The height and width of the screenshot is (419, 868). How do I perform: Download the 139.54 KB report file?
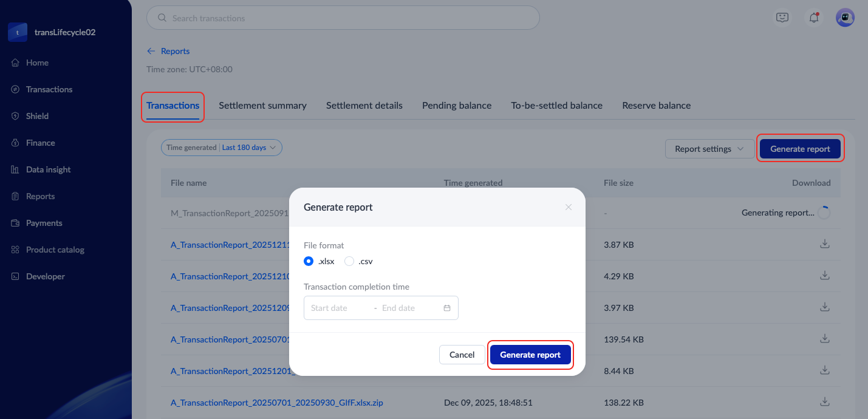[824, 339]
